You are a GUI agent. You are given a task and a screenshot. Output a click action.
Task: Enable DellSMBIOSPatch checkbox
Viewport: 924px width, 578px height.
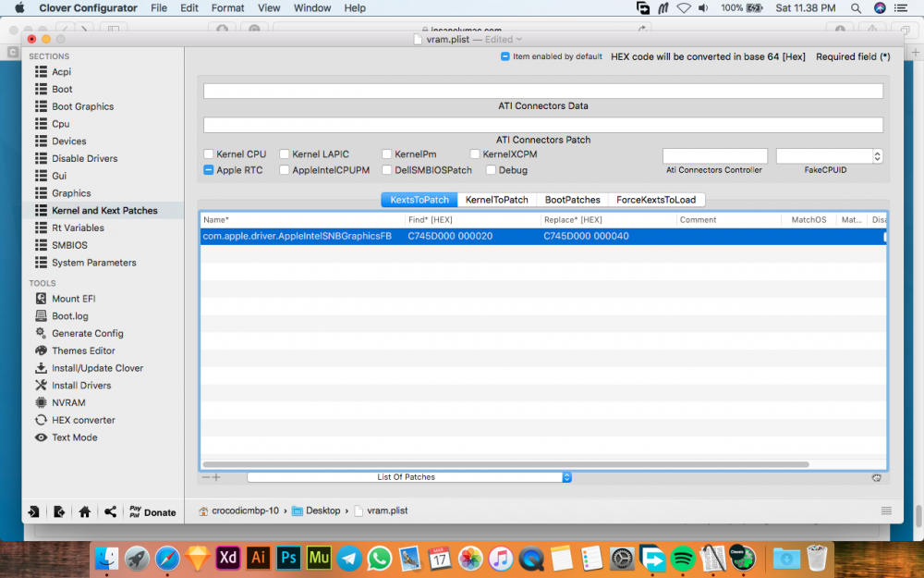click(386, 170)
